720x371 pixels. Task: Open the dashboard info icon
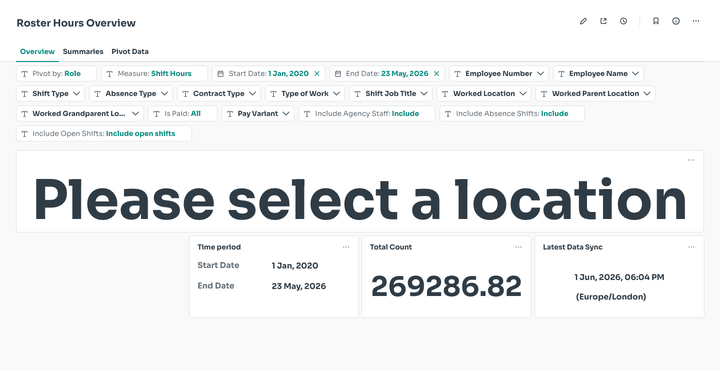click(x=676, y=21)
